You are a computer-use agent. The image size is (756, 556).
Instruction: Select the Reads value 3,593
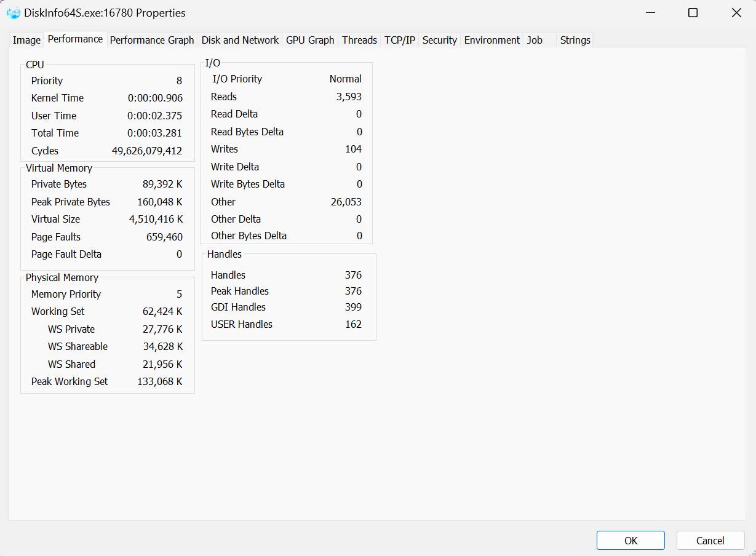pyautogui.click(x=349, y=97)
